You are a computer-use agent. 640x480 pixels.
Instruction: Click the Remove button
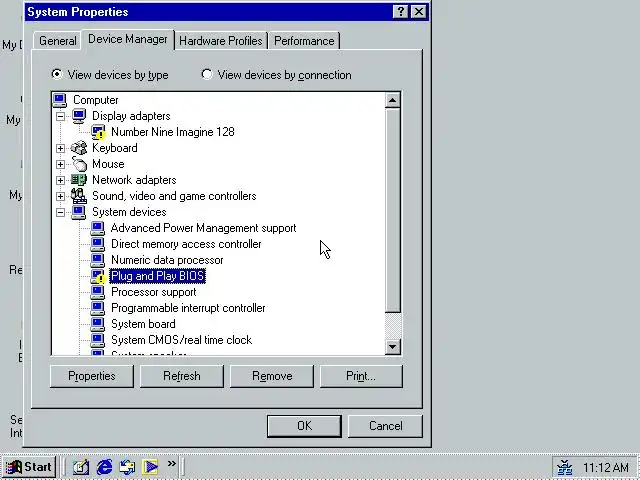(272, 376)
